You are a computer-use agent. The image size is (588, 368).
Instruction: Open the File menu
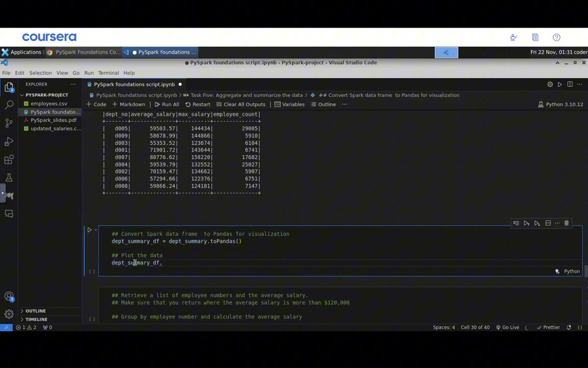6,73
